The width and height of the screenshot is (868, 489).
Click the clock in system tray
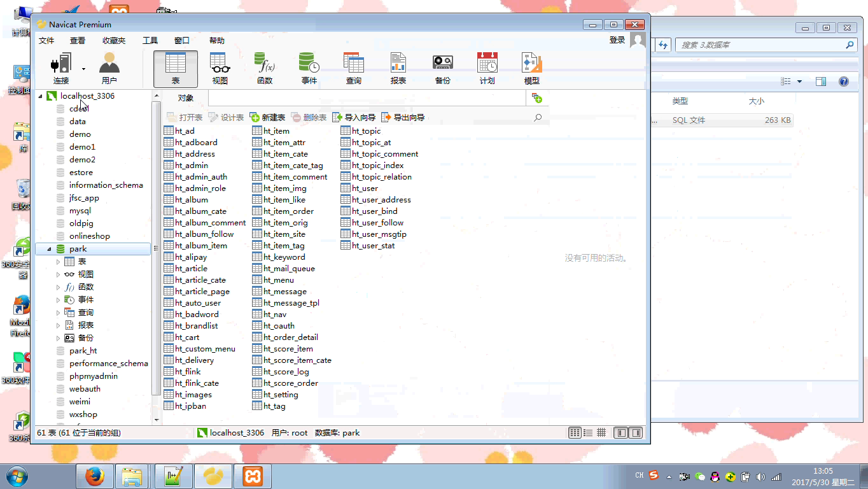(x=823, y=476)
